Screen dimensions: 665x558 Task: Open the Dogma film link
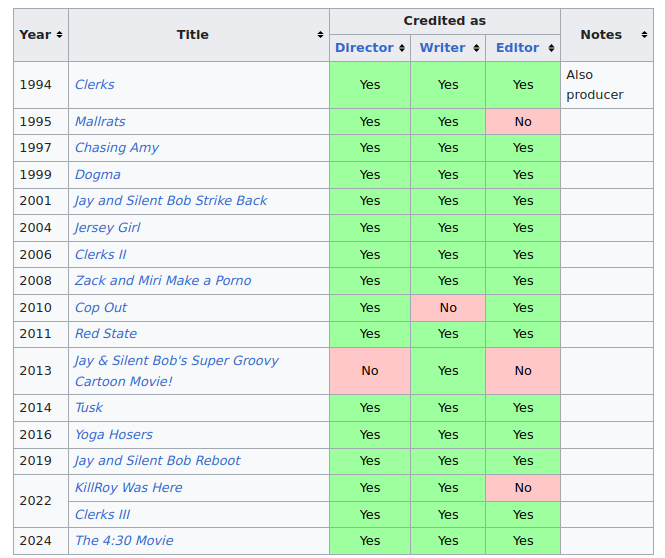coord(98,174)
